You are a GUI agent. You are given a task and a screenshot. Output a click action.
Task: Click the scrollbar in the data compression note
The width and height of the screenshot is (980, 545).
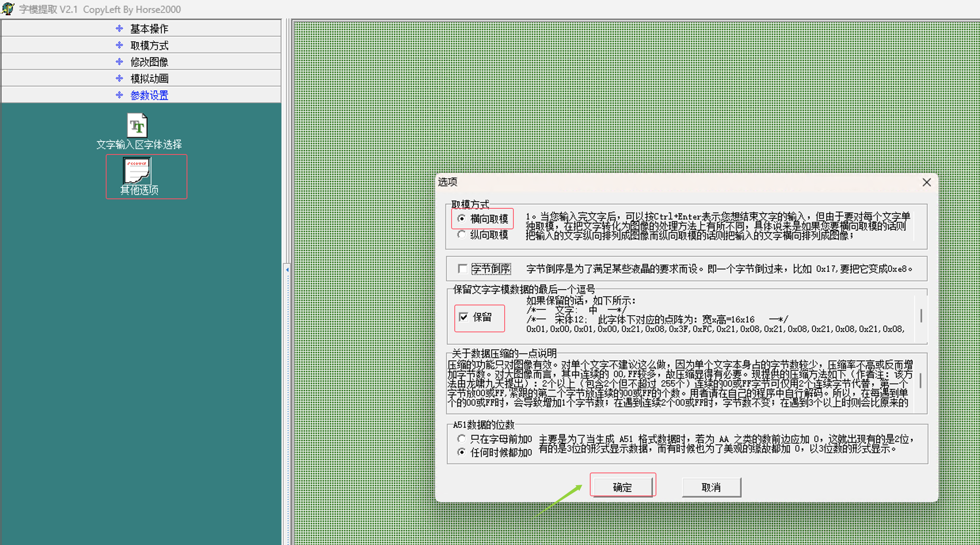(921, 381)
